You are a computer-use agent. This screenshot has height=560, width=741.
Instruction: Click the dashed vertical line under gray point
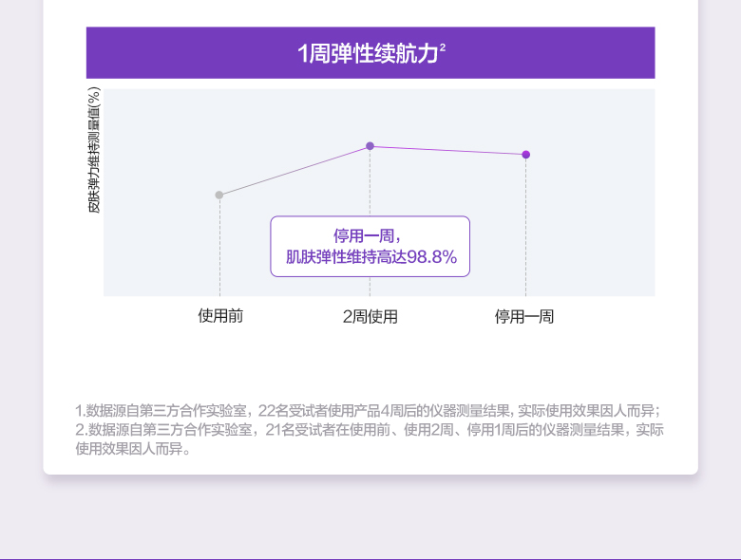tap(219, 247)
